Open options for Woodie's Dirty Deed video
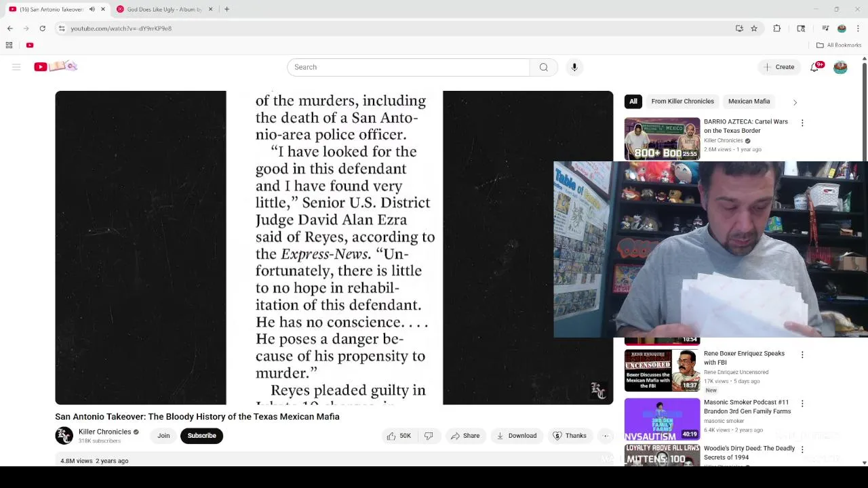Viewport: 868px width, 488px height. click(802, 450)
